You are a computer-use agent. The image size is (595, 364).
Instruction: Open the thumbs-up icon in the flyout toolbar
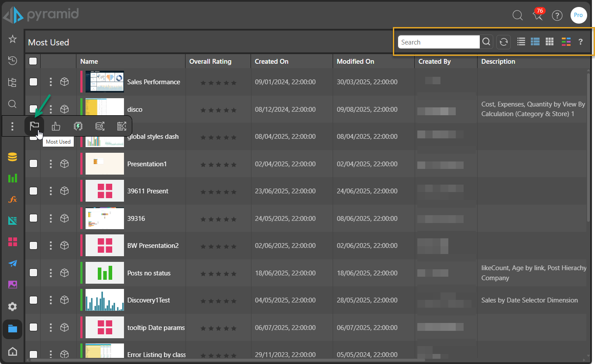56,126
